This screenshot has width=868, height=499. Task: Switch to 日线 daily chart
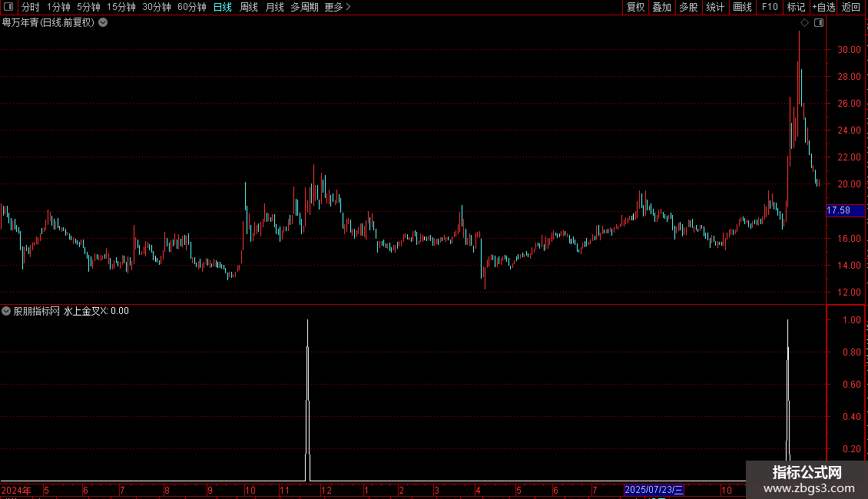pos(223,7)
